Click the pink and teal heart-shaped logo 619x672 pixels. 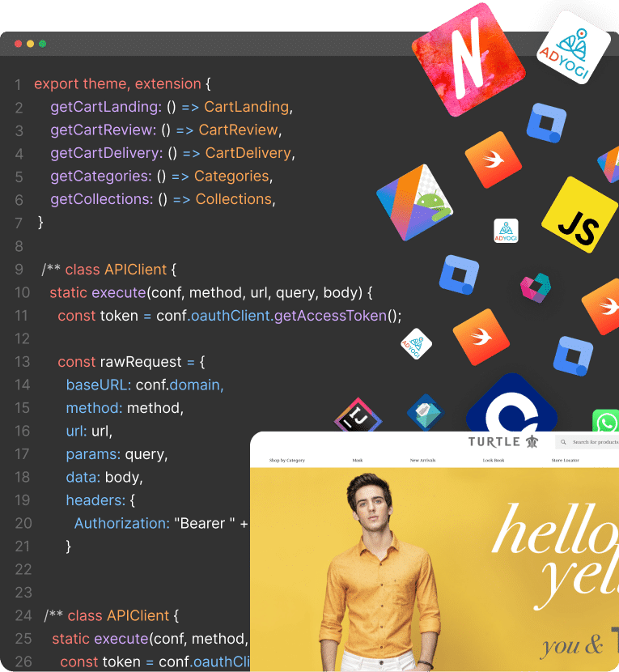coord(536,287)
